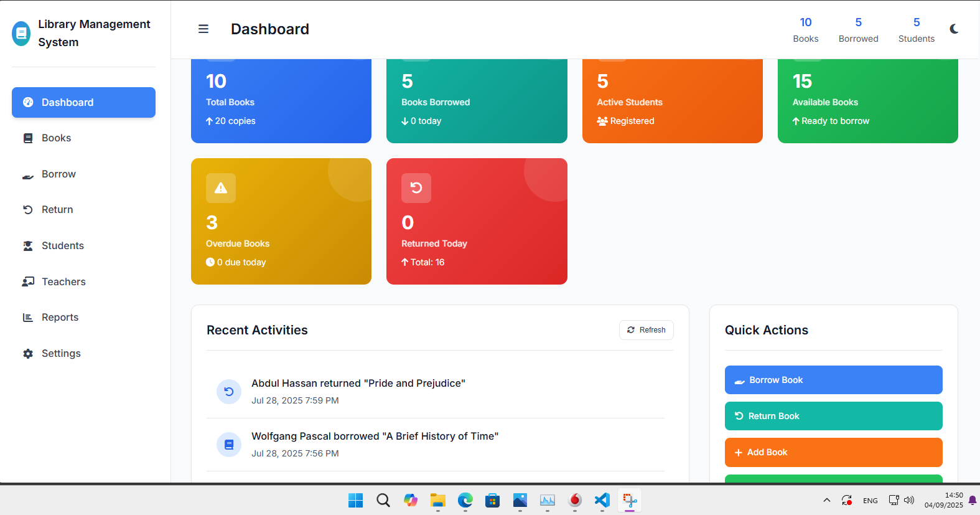Click the Return Book quick action button

834,416
